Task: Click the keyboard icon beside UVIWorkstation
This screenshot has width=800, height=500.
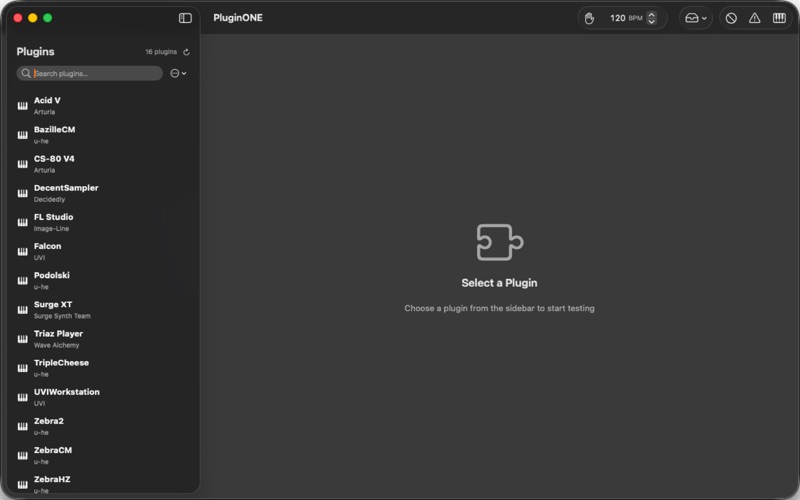Action: (x=22, y=396)
